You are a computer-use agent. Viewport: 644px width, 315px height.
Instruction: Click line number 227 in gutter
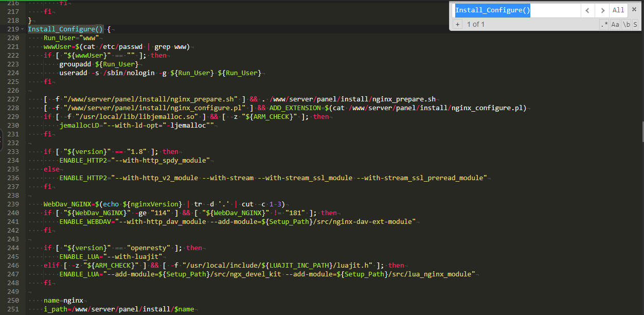(x=13, y=99)
